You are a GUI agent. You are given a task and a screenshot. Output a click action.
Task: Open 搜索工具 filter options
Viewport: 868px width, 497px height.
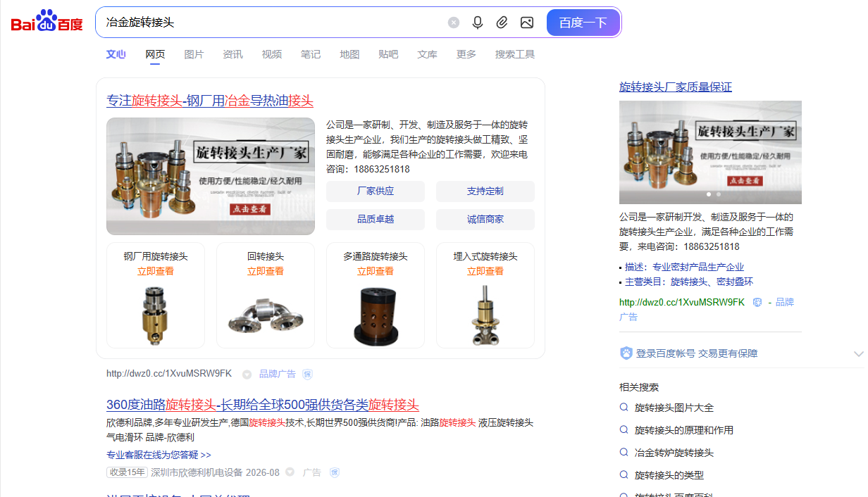515,54
